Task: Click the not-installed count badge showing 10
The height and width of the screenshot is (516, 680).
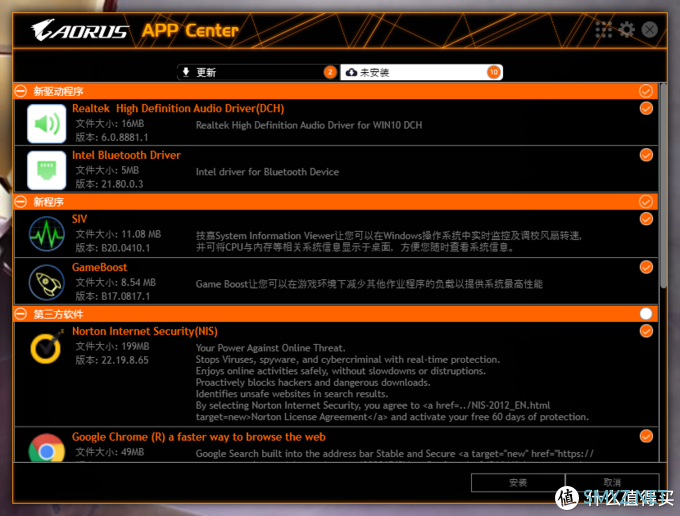Action: point(493,72)
